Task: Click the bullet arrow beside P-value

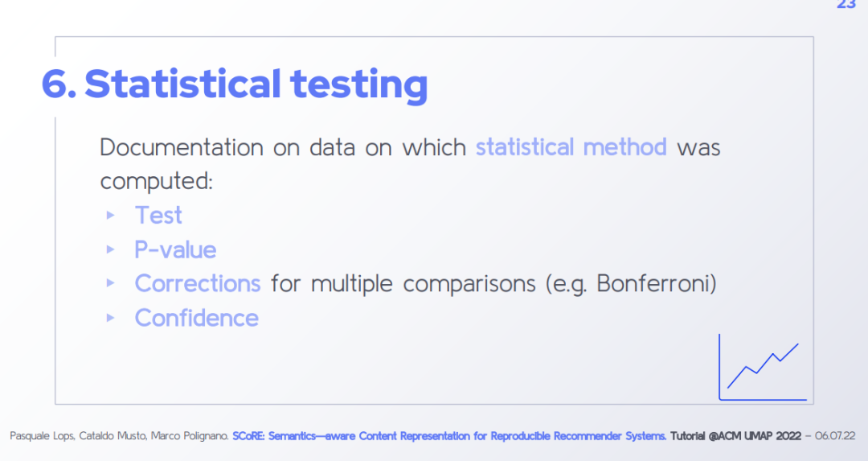Action: click(110, 249)
